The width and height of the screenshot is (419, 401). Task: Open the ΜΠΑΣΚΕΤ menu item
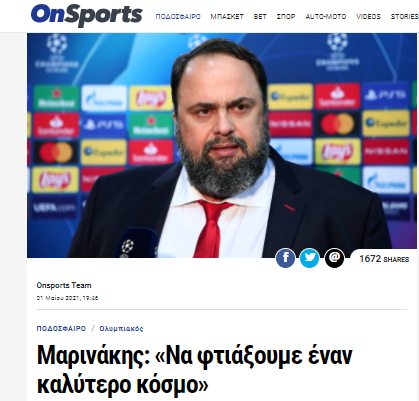227,17
